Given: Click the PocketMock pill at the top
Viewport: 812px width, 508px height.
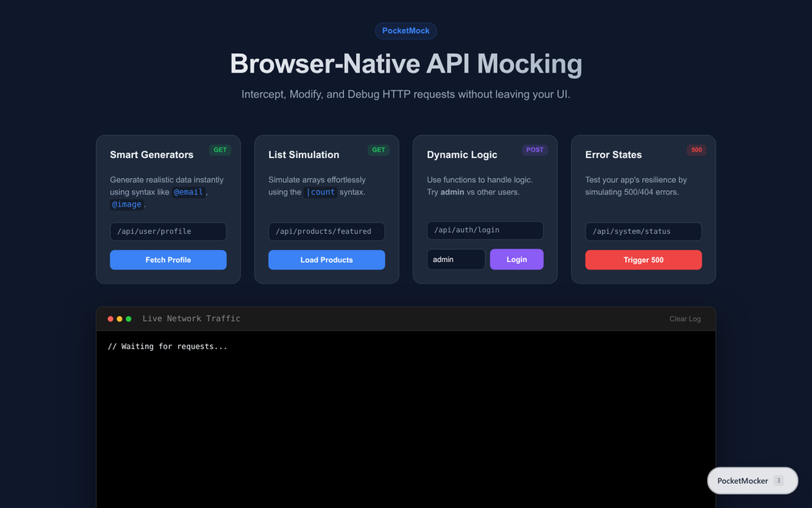Looking at the screenshot, I should tap(406, 31).
